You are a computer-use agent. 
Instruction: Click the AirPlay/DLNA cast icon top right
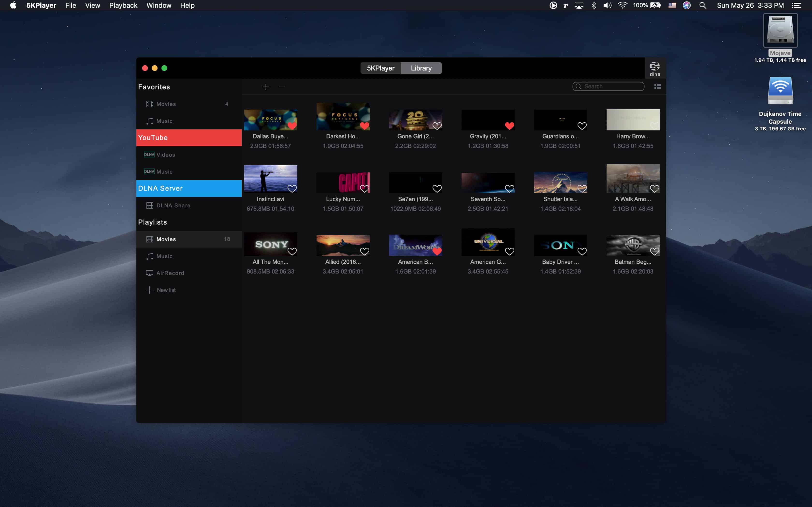tap(654, 68)
